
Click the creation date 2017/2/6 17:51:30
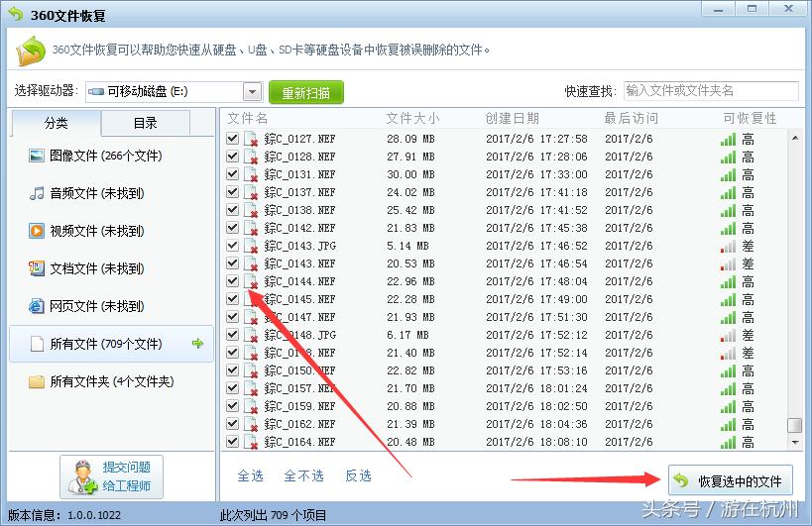536,318
